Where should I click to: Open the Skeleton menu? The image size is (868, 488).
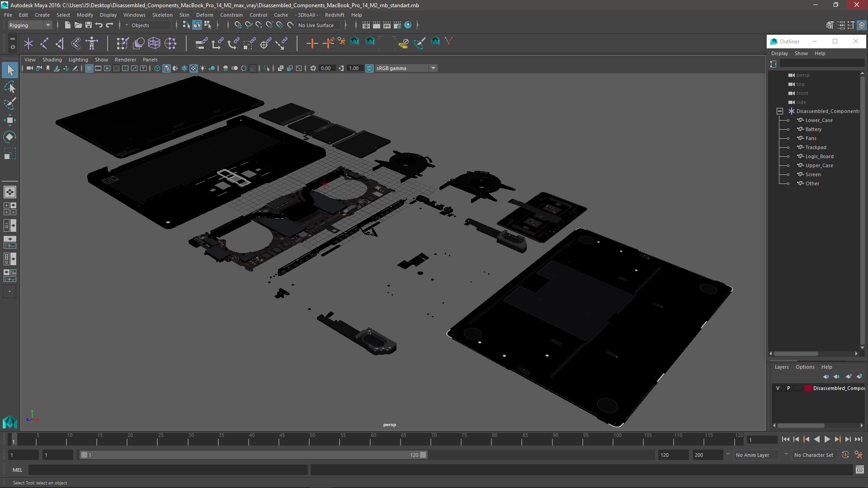[162, 15]
